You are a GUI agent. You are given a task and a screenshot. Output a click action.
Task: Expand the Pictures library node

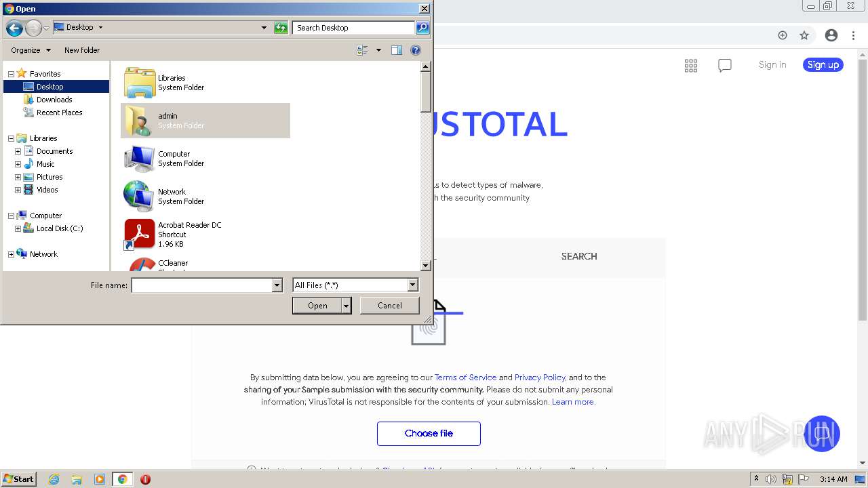point(18,177)
